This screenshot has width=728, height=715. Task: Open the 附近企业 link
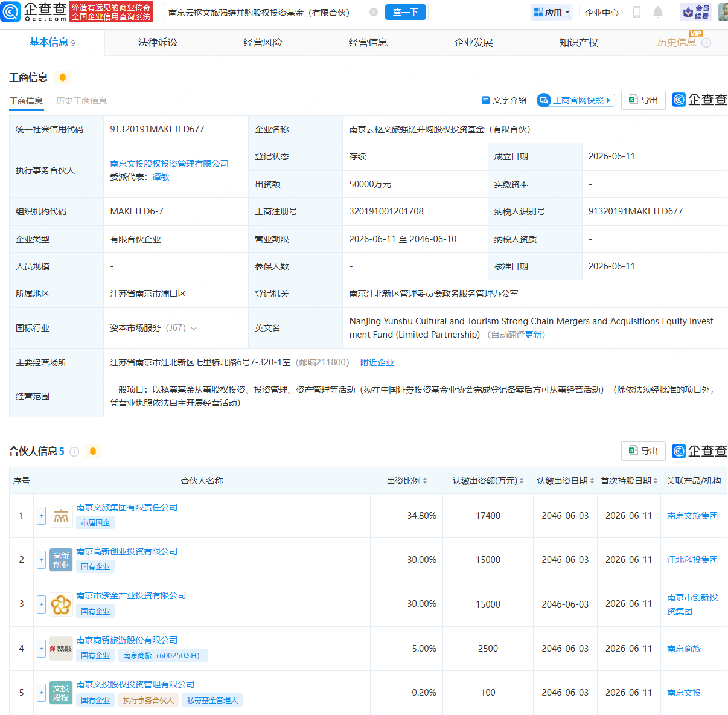pyautogui.click(x=377, y=362)
